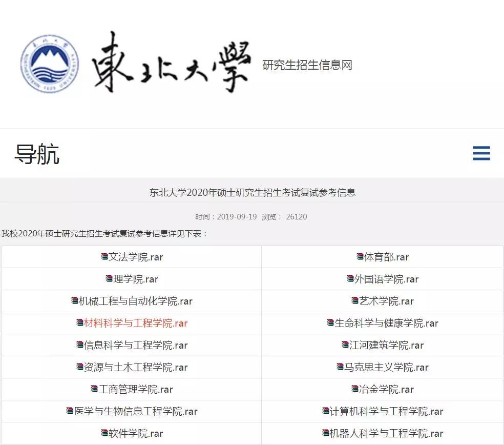Download 机器人科学与工程学院.rar
Image resolution: width=504 pixels, height=445 pixels.
click(386, 433)
